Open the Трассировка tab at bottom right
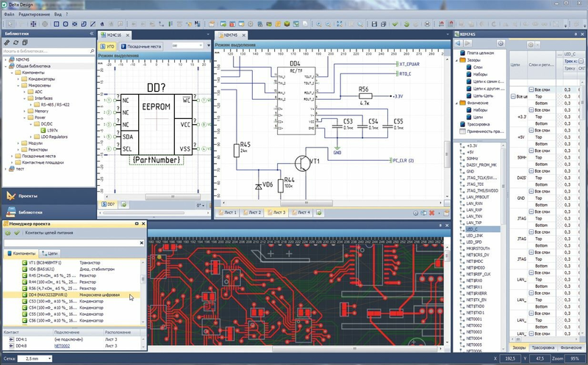This screenshot has height=365, width=588. click(543, 348)
